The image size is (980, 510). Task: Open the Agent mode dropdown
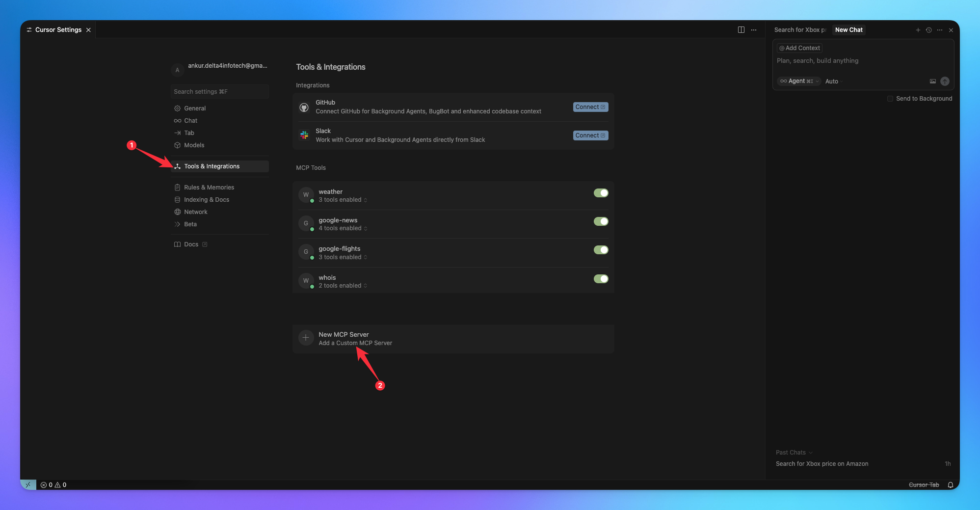pos(798,81)
